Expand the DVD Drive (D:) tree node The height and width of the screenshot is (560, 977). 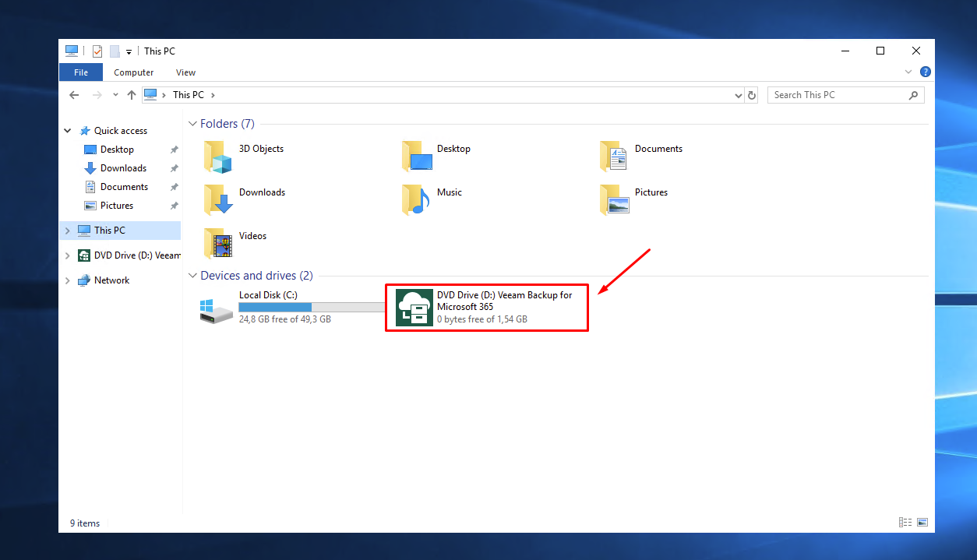tap(68, 255)
